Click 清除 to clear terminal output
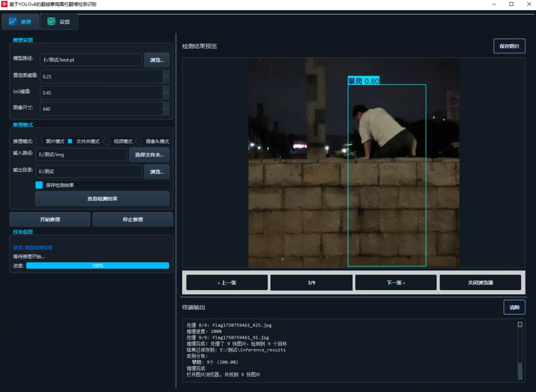 click(x=515, y=307)
